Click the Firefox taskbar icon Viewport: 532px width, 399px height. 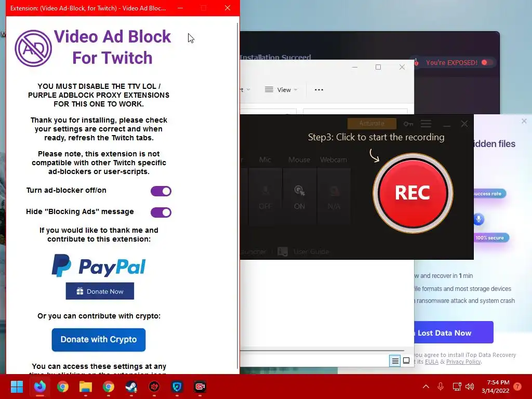click(x=40, y=387)
